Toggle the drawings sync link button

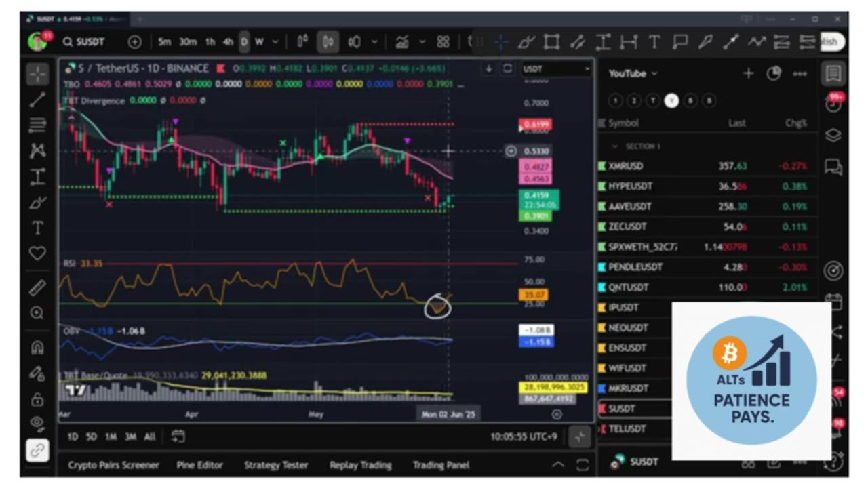pyautogui.click(x=38, y=450)
